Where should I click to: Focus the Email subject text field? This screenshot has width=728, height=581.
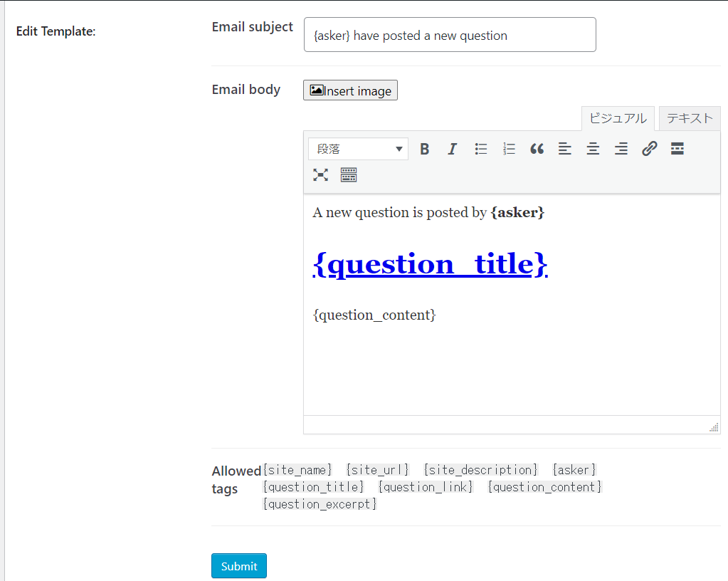point(450,35)
